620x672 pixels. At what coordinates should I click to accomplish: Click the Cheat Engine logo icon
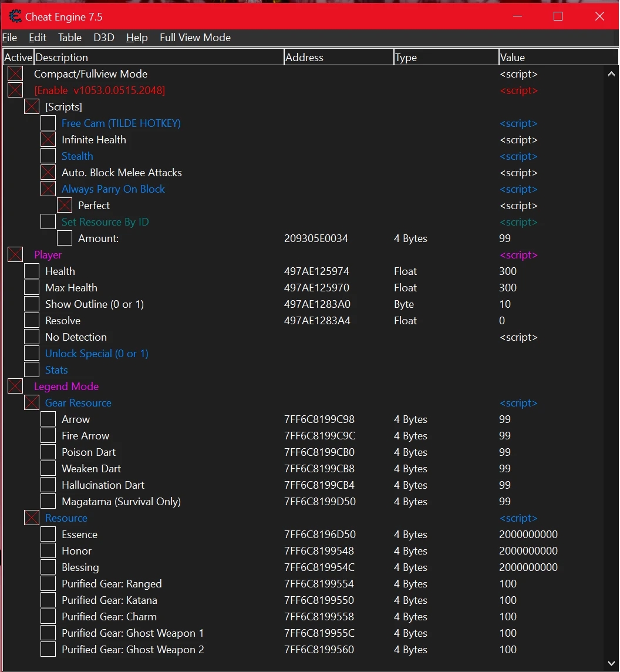click(15, 16)
